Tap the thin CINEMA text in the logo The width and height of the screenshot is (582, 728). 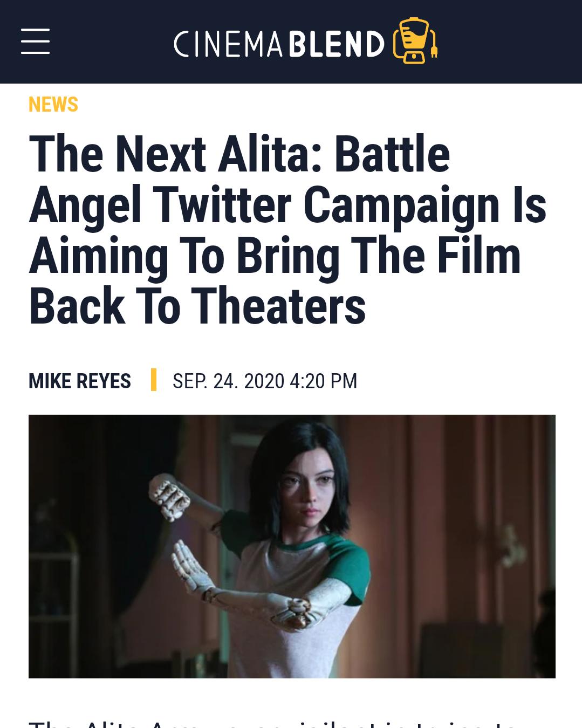click(228, 44)
